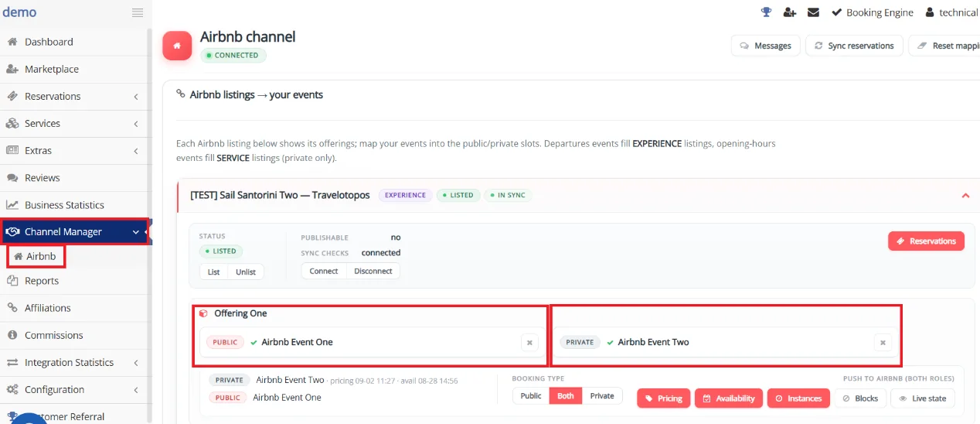This screenshot has width=980, height=424.
Task: Open Live state button
Action: 923,398
